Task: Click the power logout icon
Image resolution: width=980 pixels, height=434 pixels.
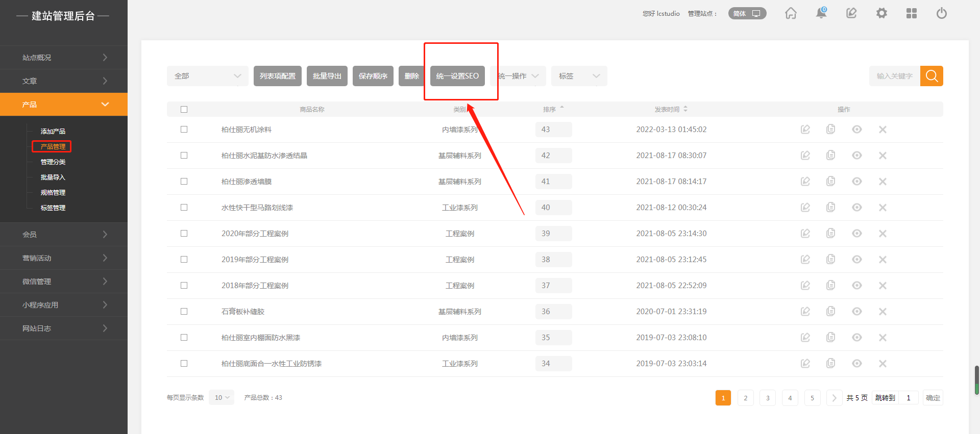Action: 941,13
